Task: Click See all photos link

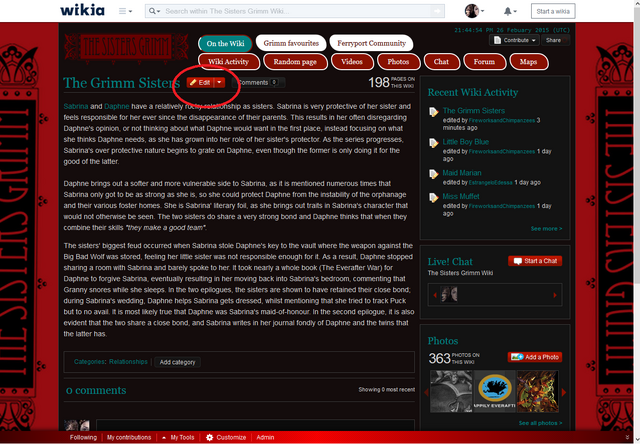Action: [x=540, y=423]
